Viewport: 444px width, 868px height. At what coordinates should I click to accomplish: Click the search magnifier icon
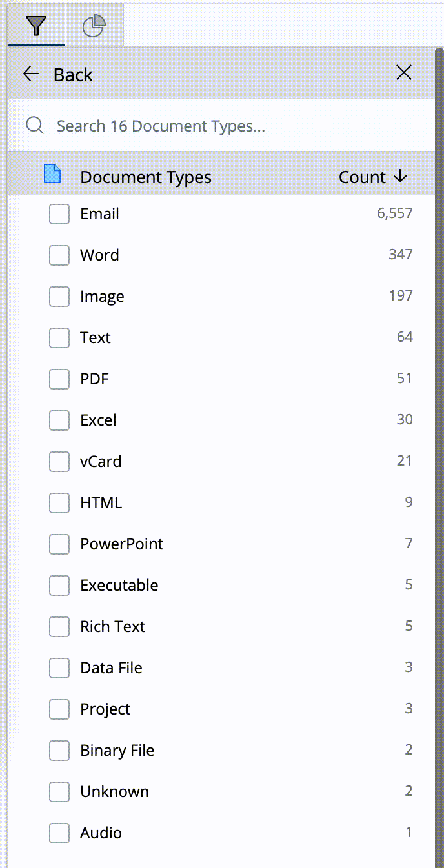pos(34,125)
